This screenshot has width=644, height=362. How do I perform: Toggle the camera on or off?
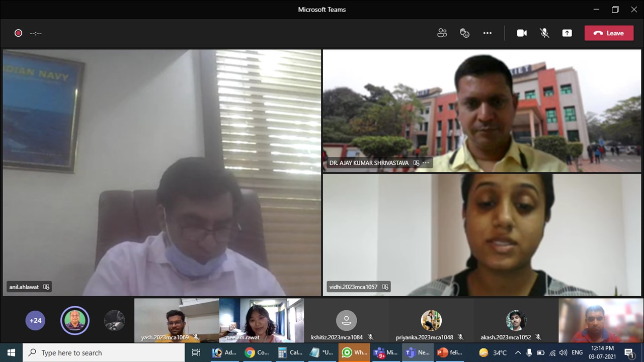pos(522,33)
